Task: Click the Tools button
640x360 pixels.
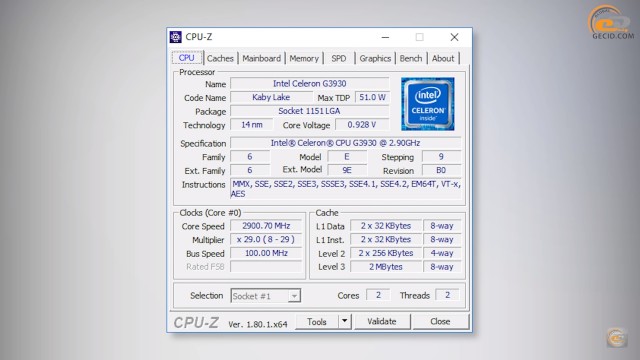Action: pos(317,322)
